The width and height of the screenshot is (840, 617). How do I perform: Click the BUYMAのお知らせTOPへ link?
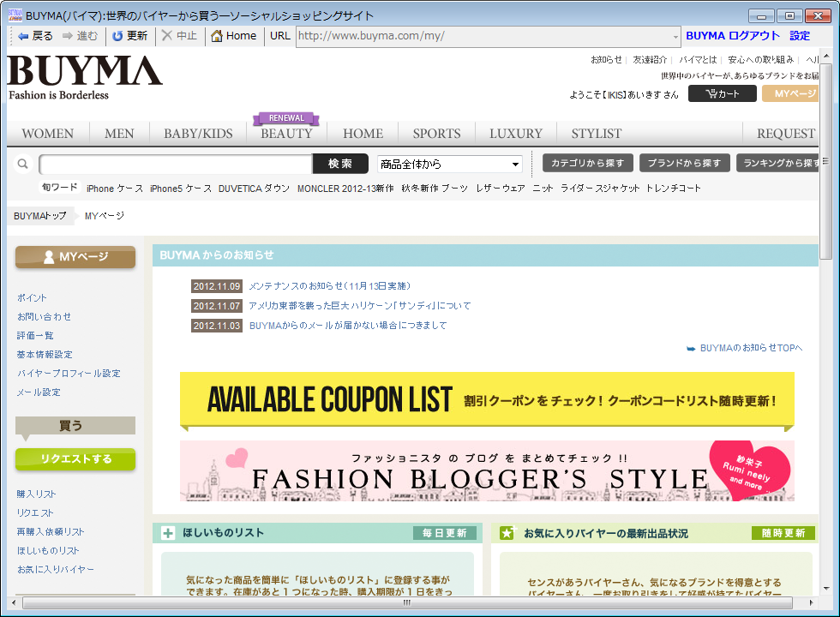point(751,348)
